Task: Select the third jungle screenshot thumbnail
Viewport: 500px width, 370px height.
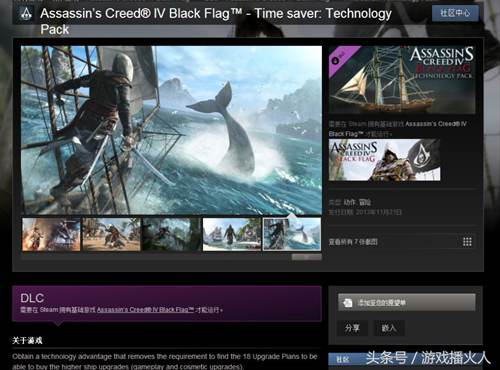Action: point(172,234)
